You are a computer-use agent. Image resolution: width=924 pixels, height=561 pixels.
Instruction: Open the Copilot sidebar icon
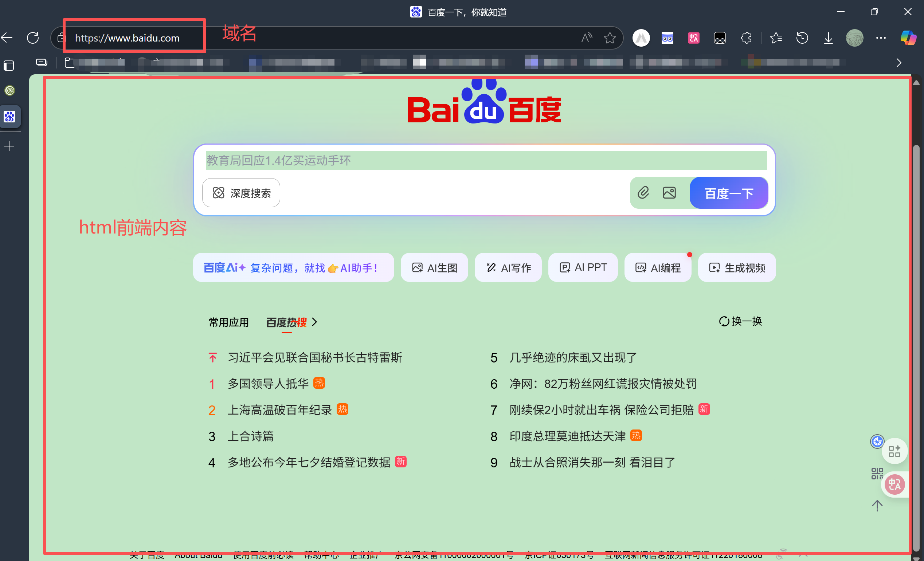[x=908, y=38]
